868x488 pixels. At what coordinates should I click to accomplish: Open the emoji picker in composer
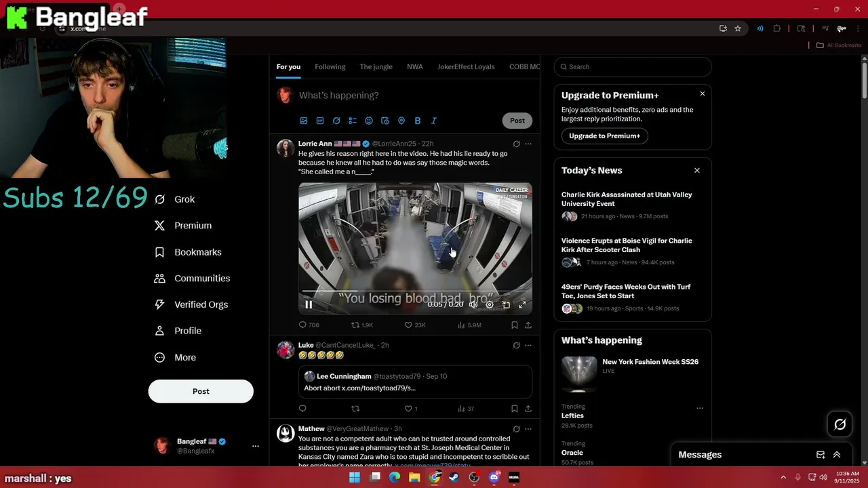(x=369, y=121)
